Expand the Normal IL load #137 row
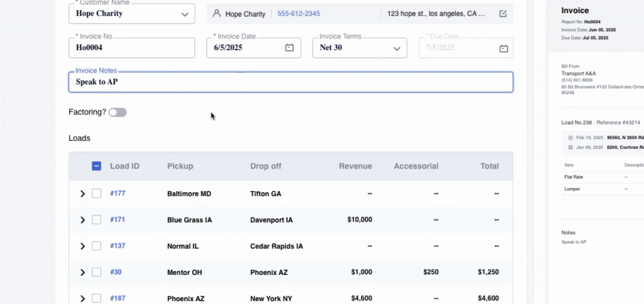The width and height of the screenshot is (644, 304). click(83, 246)
